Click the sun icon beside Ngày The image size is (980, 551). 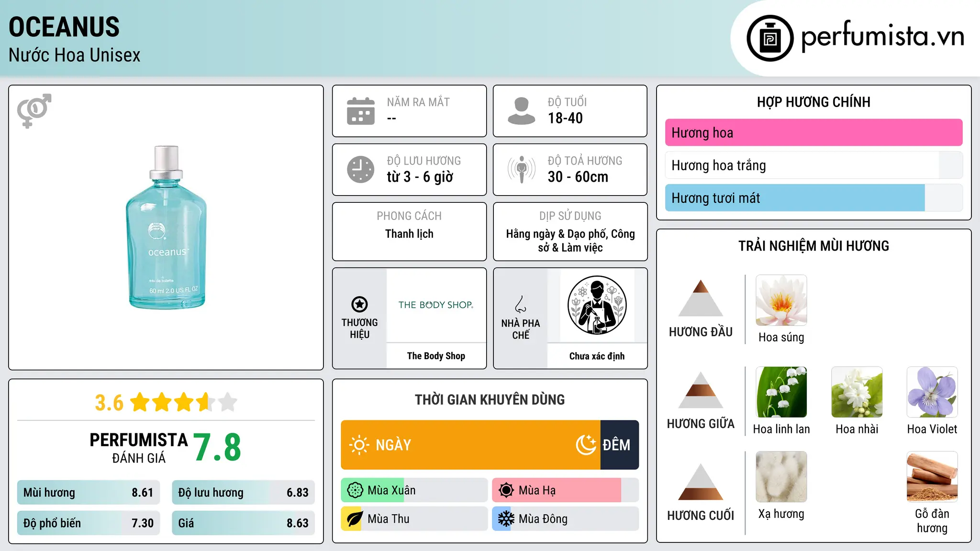pos(359,445)
